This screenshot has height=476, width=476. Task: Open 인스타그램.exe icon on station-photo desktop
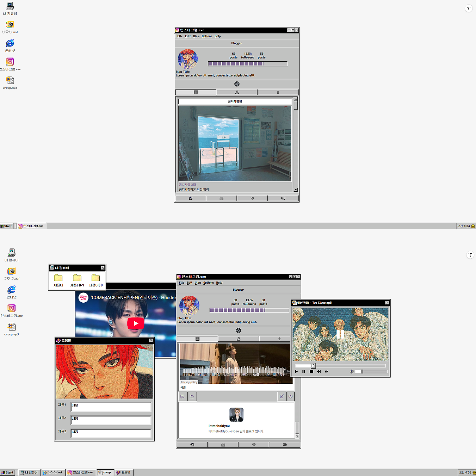[x=10, y=64]
